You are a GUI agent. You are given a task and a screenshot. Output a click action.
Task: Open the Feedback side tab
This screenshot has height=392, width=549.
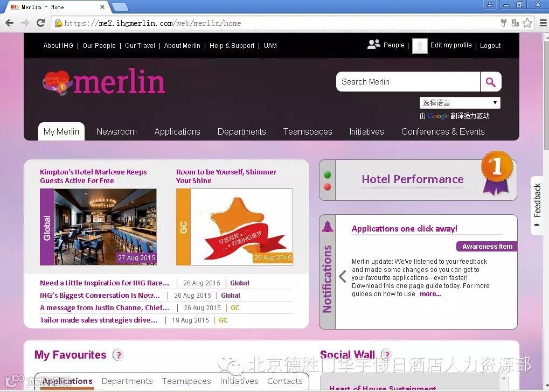(537, 205)
